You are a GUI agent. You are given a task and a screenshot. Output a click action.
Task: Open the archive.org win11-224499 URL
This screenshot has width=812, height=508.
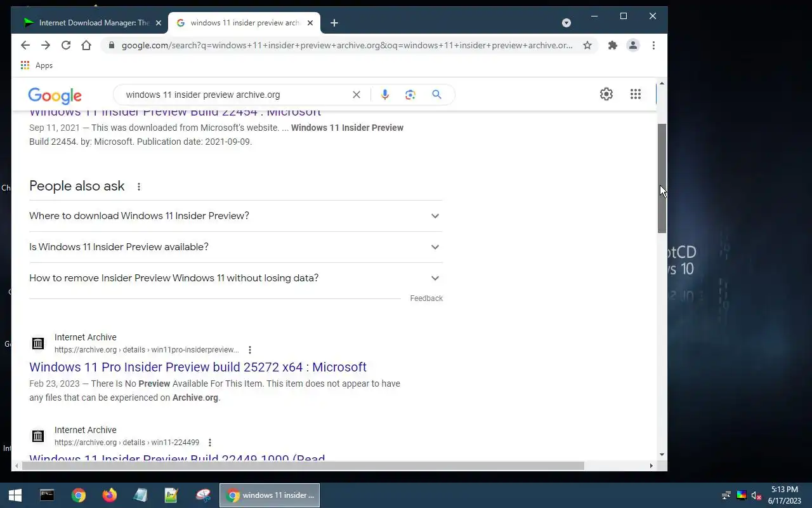click(x=127, y=443)
